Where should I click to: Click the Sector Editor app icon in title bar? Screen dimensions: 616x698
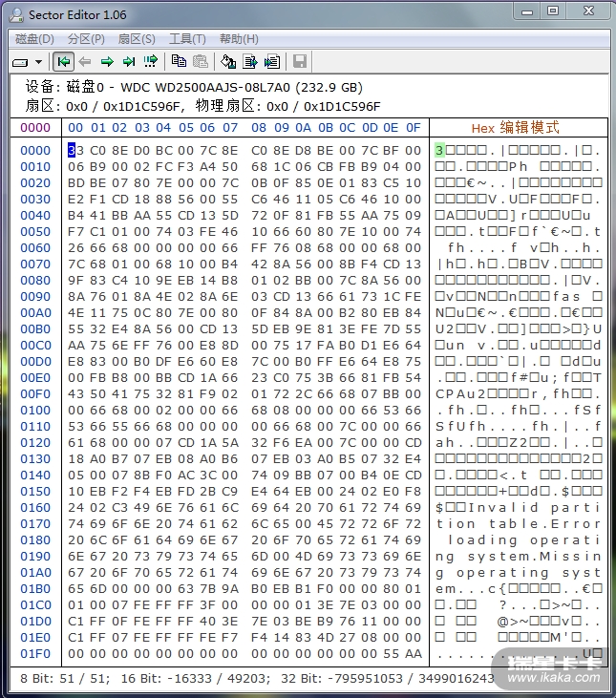(x=16, y=14)
